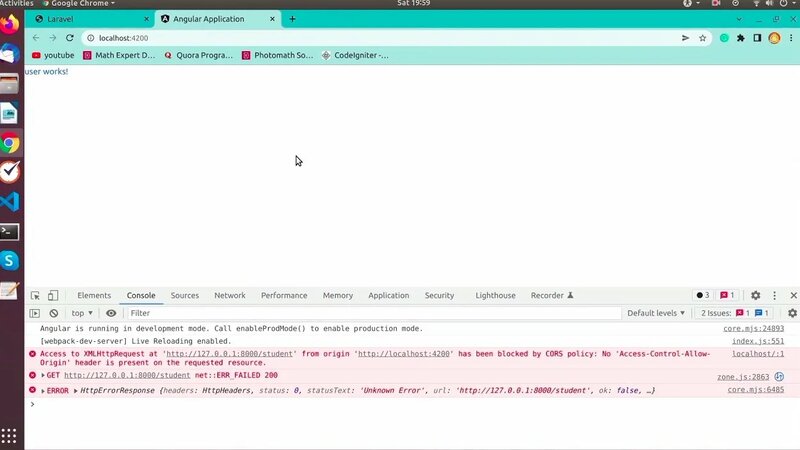Click the browser forward arrow
This screenshot has width=800, height=450.
(53, 38)
